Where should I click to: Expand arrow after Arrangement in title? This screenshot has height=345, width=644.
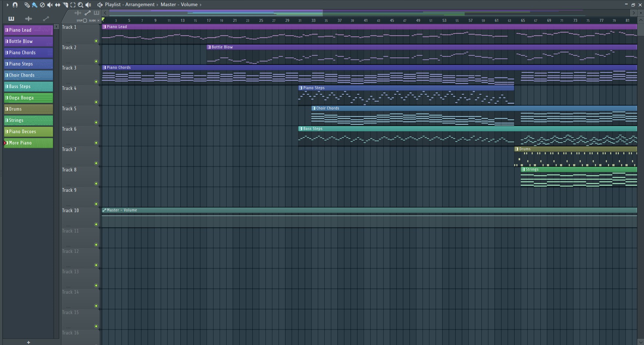click(x=157, y=5)
